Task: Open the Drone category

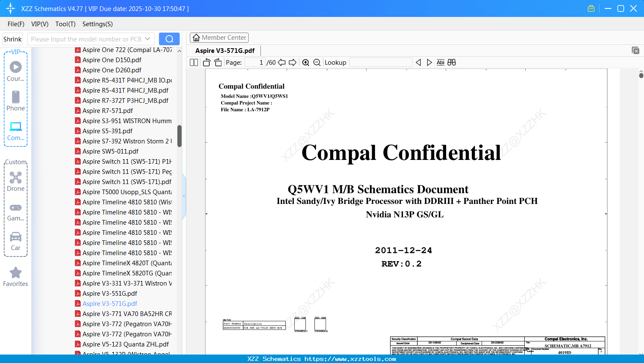Action: 16,181
